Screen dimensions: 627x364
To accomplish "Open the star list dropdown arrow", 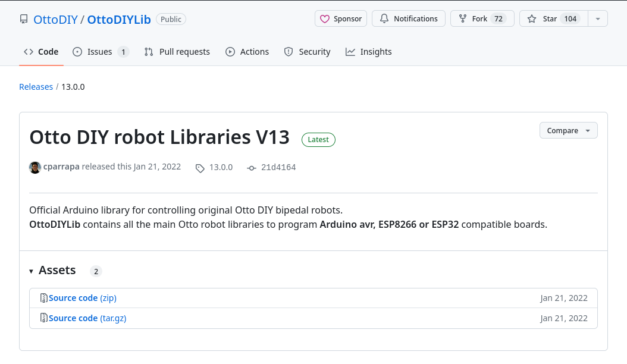I will pyautogui.click(x=597, y=19).
